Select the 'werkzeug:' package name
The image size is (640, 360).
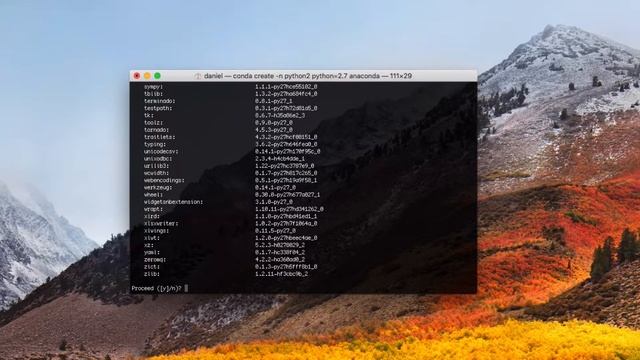click(158, 188)
